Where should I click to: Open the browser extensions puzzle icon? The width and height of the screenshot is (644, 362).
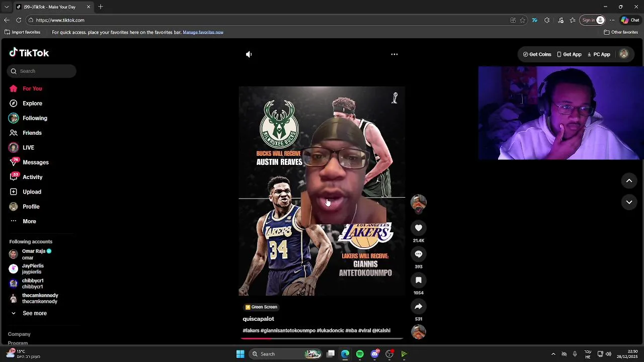coord(547,20)
